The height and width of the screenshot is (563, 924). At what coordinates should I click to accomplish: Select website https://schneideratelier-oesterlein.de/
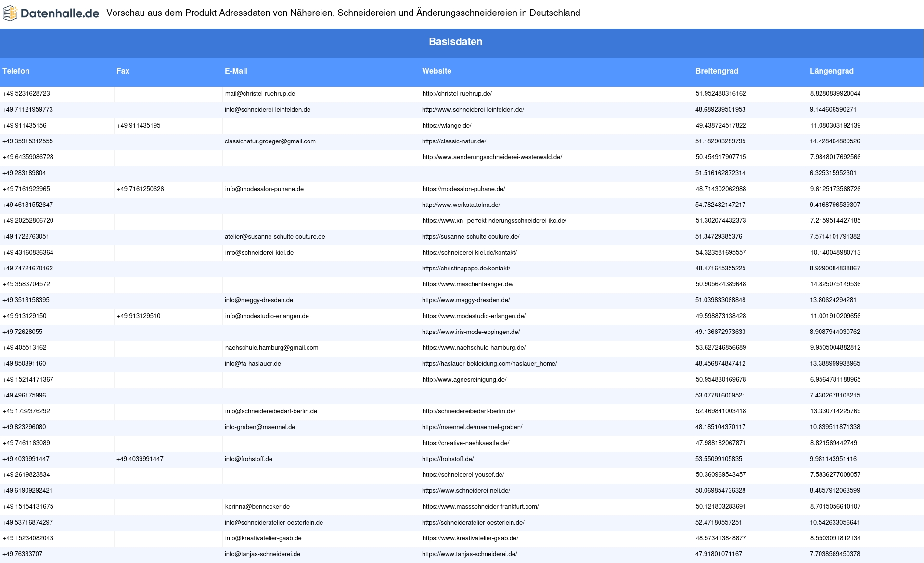coord(474,523)
